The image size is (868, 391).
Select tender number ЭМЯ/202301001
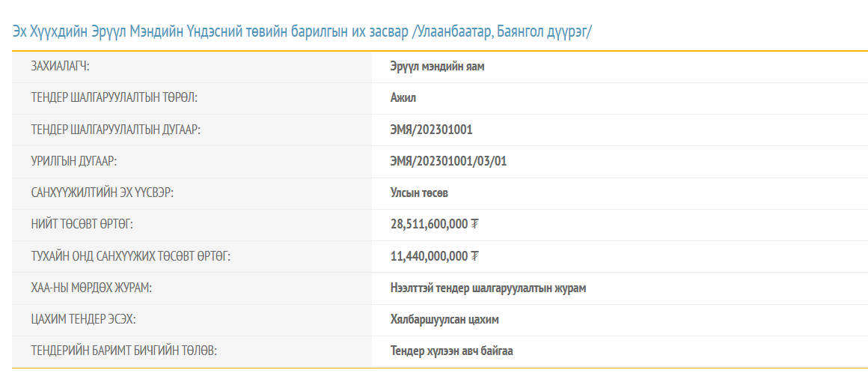tap(431, 130)
